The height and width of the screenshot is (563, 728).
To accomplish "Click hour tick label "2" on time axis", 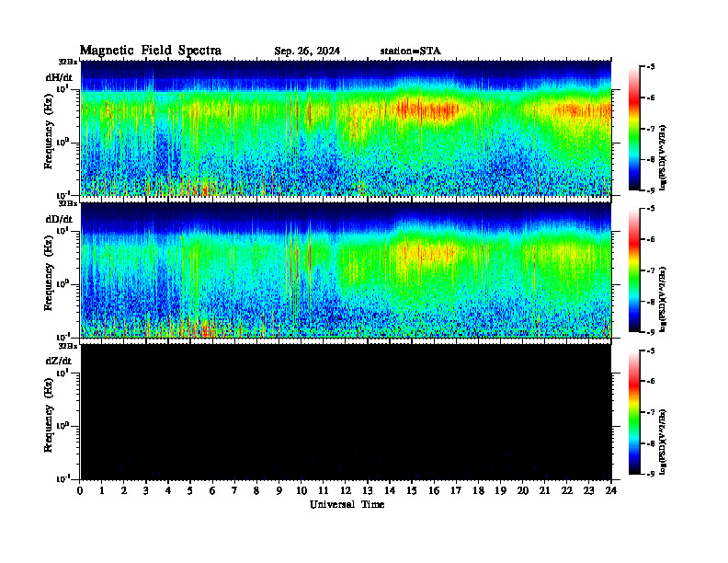I will click(124, 491).
